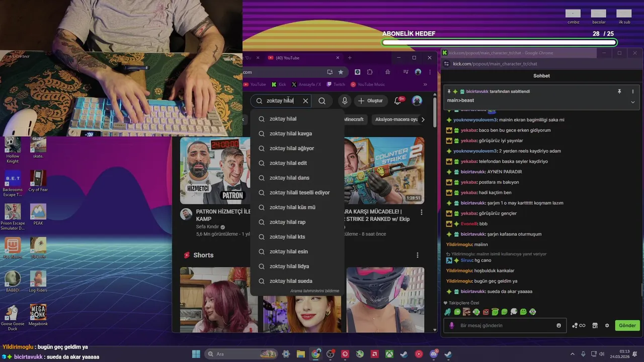Screen dimensions: 644x362
Task: Show more bookmarks with double chevron
Action: (425, 84)
